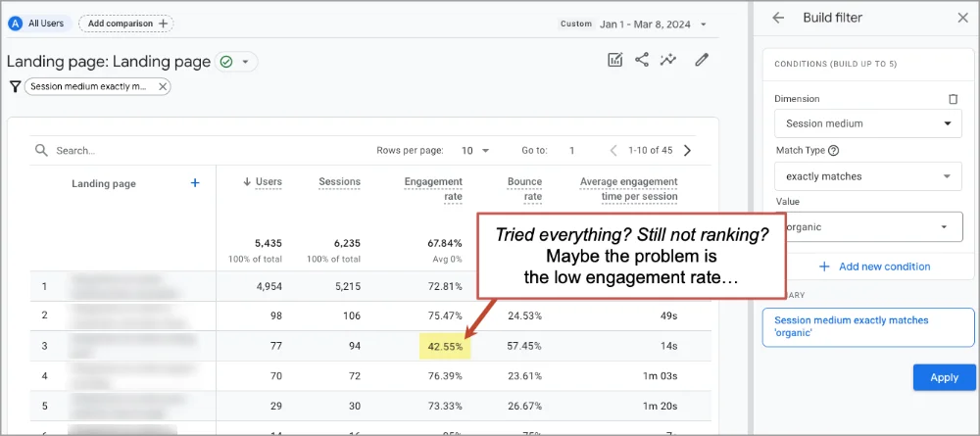Sort by the Sessions column header
Screen dimensions: 980x436
[339, 182]
